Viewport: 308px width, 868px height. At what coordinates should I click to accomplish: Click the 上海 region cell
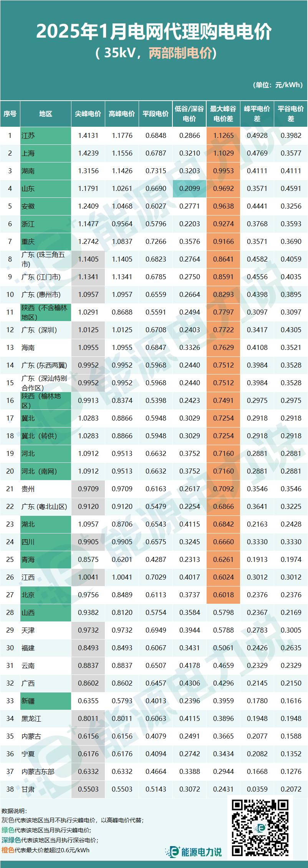tap(46, 153)
